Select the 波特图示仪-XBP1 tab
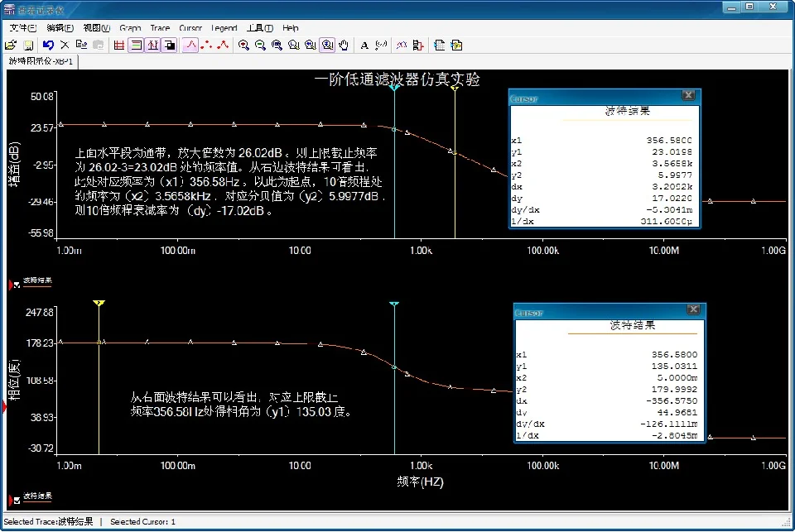 click(41, 61)
